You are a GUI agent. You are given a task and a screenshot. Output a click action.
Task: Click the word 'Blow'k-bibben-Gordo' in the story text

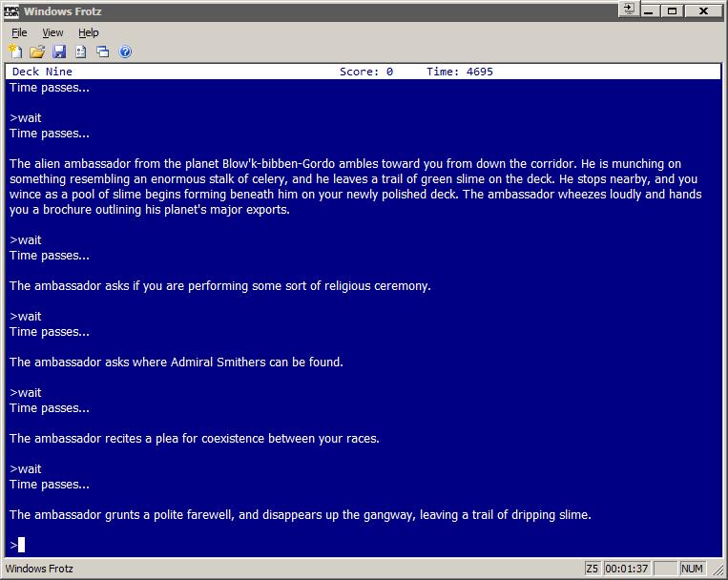(279, 164)
